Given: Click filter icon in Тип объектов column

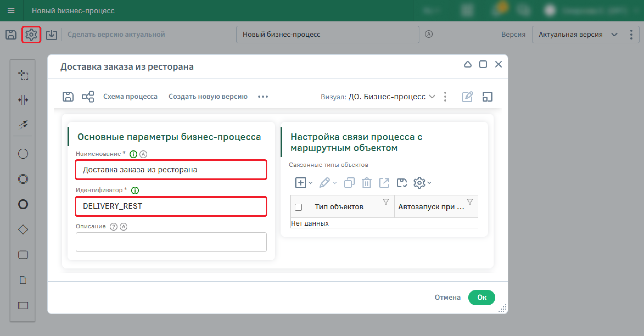Looking at the screenshot, I should (x=386, y=202).
